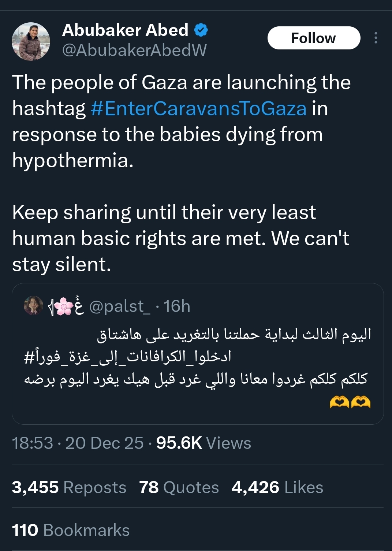
Task: Open the @palst_ handle in quoted tweet
Action: click(x=120, y=306)
